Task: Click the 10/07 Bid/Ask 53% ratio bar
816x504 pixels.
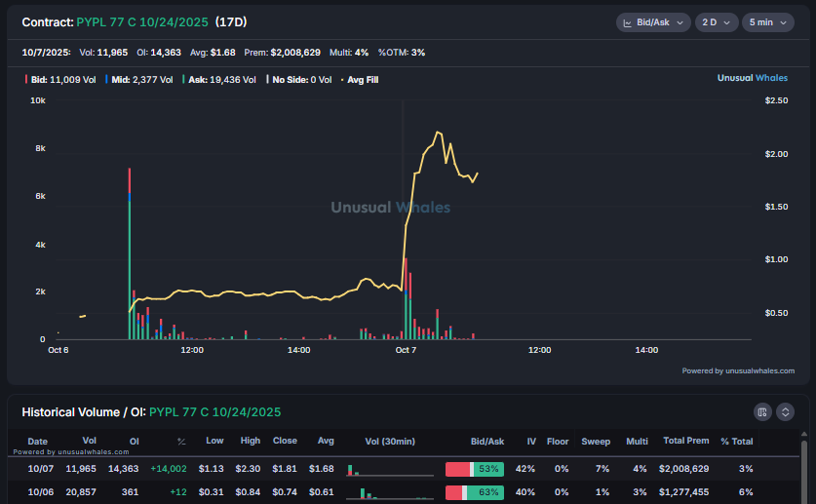Action: 475,469
